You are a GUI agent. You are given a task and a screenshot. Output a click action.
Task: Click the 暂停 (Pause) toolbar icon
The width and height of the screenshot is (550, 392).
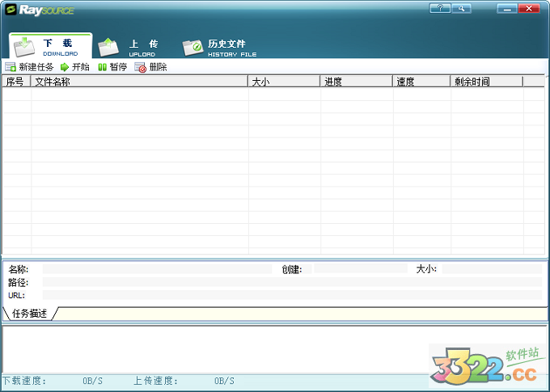(103, 67)
